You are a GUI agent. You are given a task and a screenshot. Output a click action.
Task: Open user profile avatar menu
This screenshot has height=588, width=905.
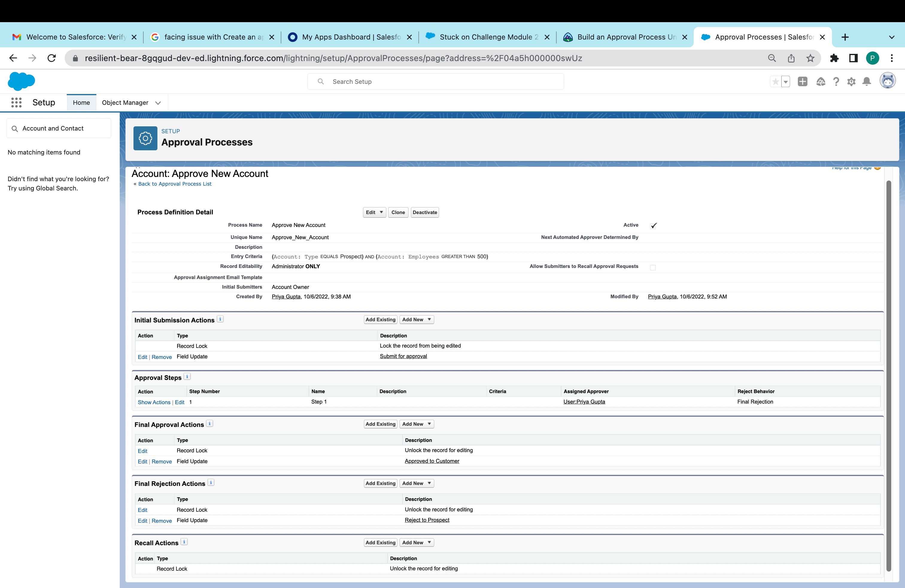(x=888, y=81)
